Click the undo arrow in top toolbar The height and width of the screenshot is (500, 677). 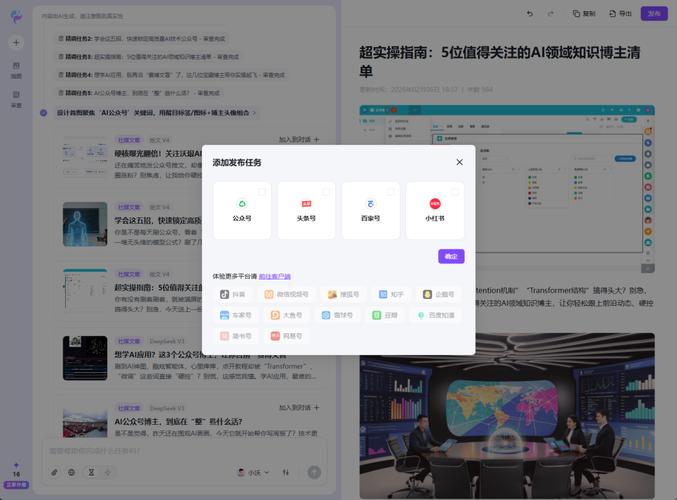(531, 14)
